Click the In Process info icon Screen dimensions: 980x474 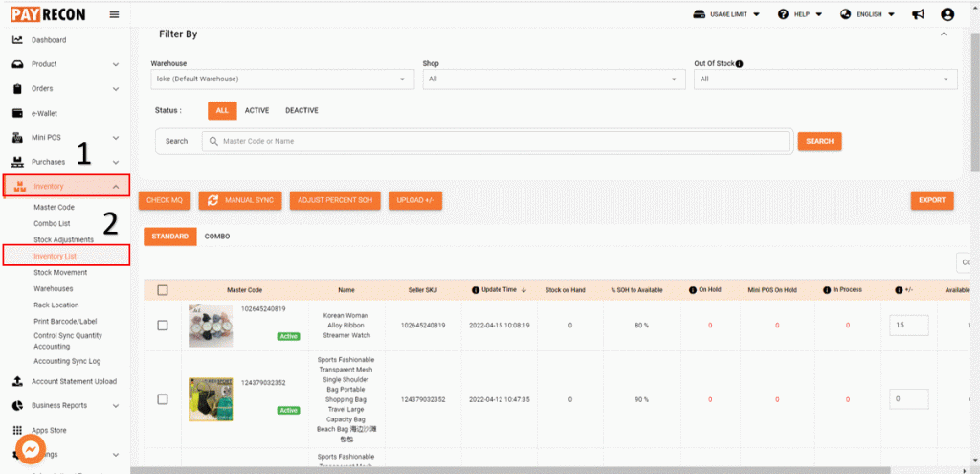click(827, 289)
